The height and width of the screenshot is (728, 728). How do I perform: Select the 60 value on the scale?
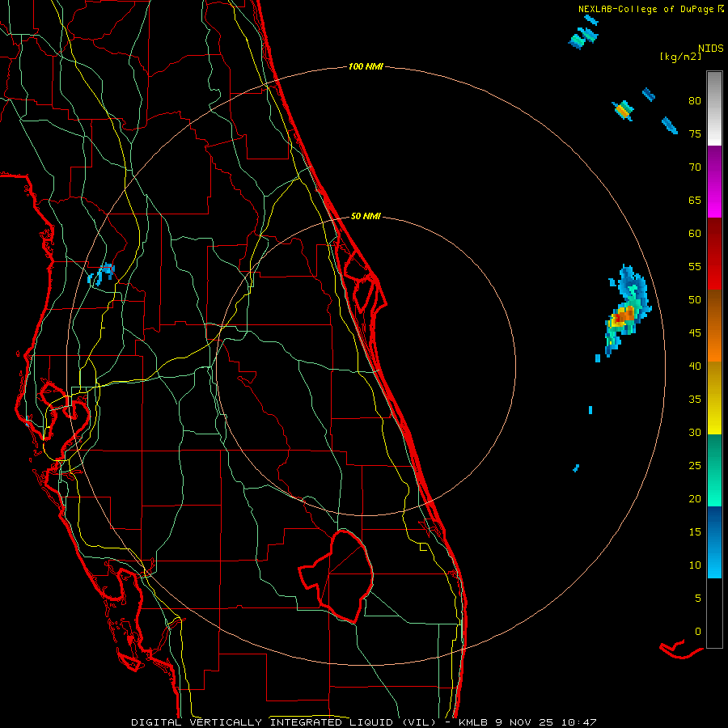695,234
